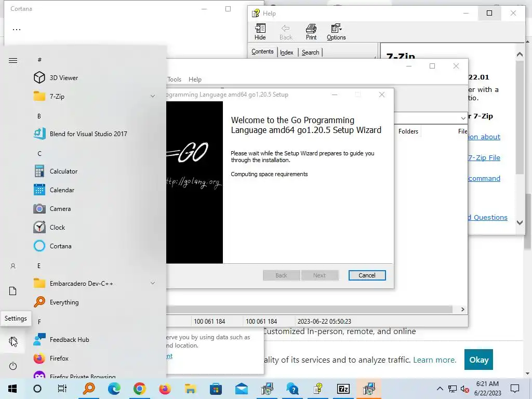Viewport: 532px width, 399px height.
Task: Open the user account icon in Start
Action: [13, 267]
